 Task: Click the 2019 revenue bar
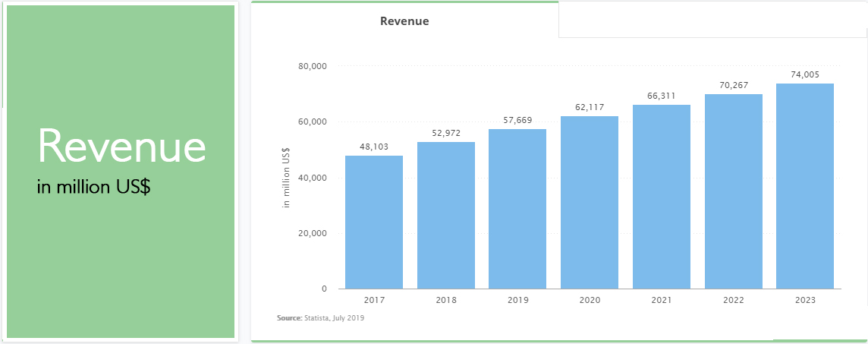click(x=517, y=209)
